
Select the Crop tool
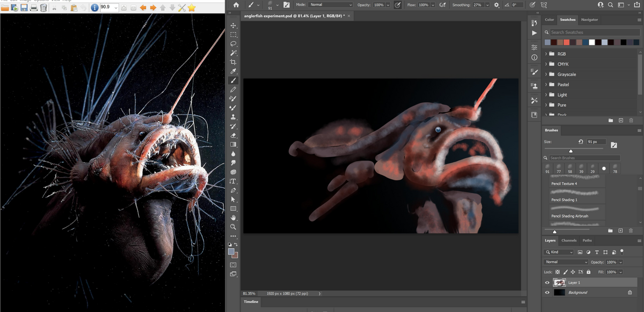(233, 62)
